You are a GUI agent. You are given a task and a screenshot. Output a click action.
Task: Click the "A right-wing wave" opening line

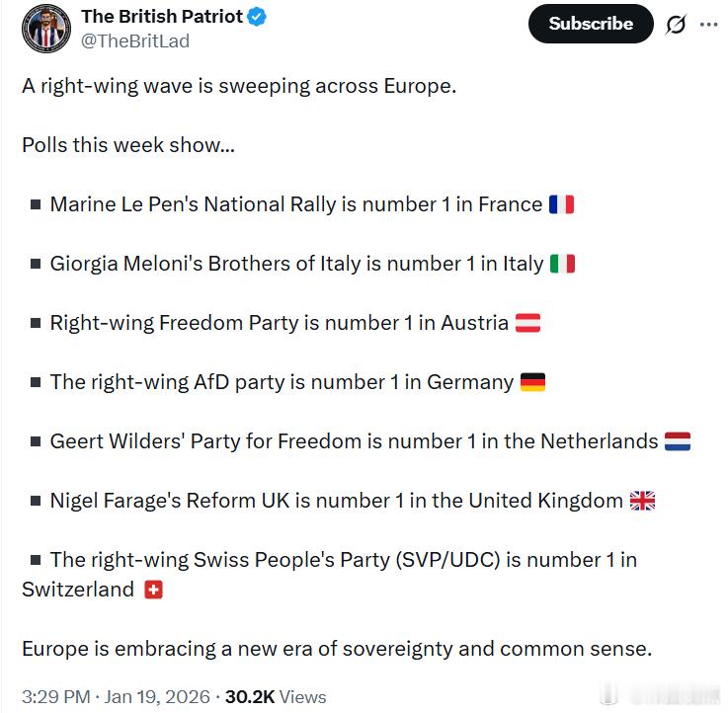point(239,85)
